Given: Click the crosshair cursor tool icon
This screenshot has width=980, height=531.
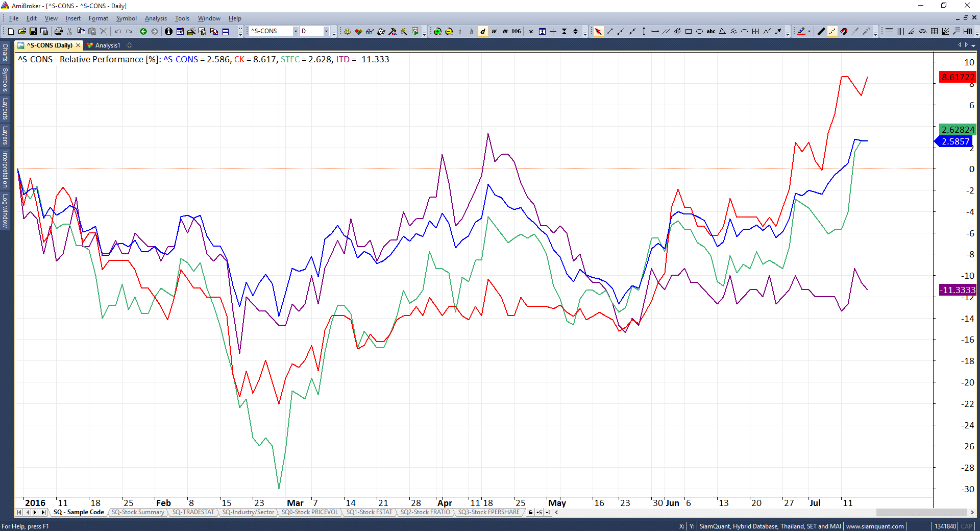Looking at the screenshot, I should [553, 32].
